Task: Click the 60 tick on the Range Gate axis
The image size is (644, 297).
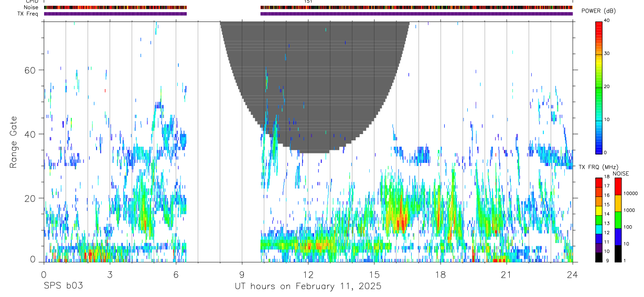Action: (x=31, y=70)
